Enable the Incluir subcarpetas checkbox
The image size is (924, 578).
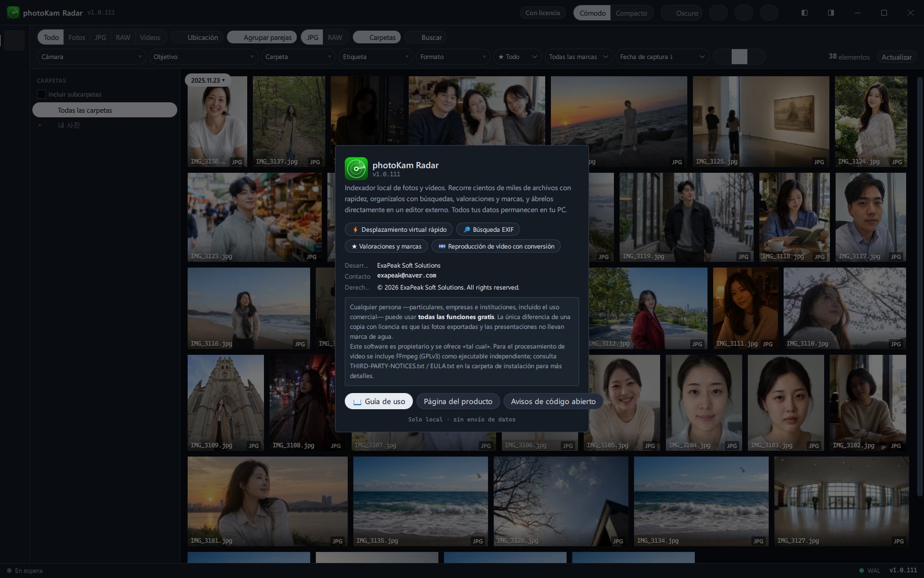(x=42, y=94)
